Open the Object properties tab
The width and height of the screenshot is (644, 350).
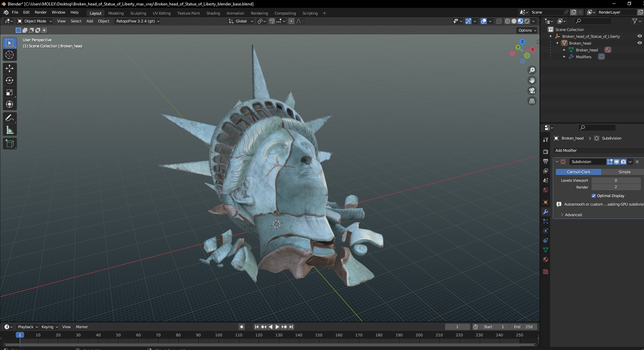point(546,202)
